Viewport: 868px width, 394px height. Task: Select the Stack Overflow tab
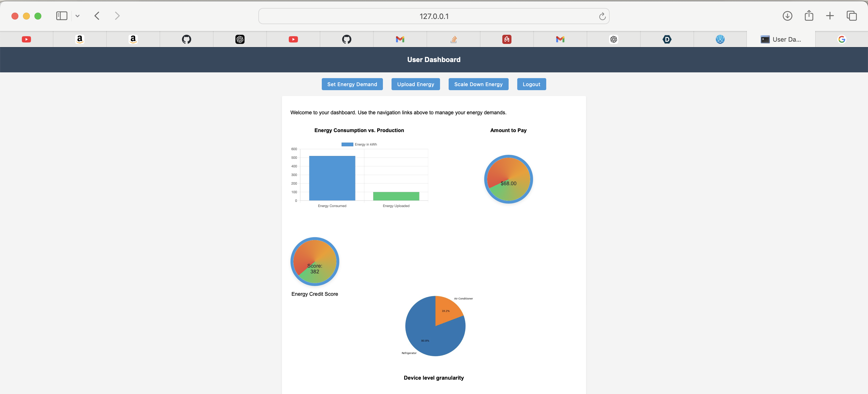point(454,39)
